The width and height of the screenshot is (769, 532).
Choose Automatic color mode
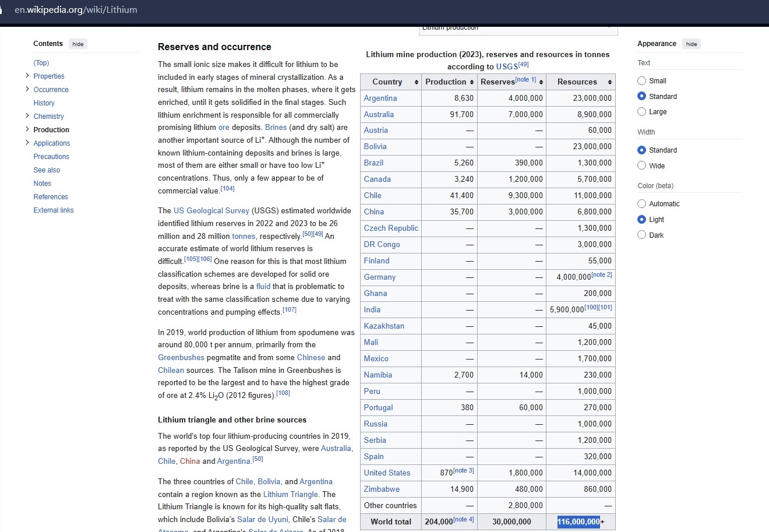(641, 204)
